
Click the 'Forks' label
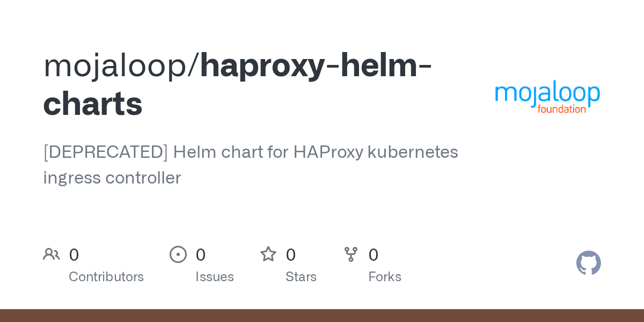click(x=385, y=277)
